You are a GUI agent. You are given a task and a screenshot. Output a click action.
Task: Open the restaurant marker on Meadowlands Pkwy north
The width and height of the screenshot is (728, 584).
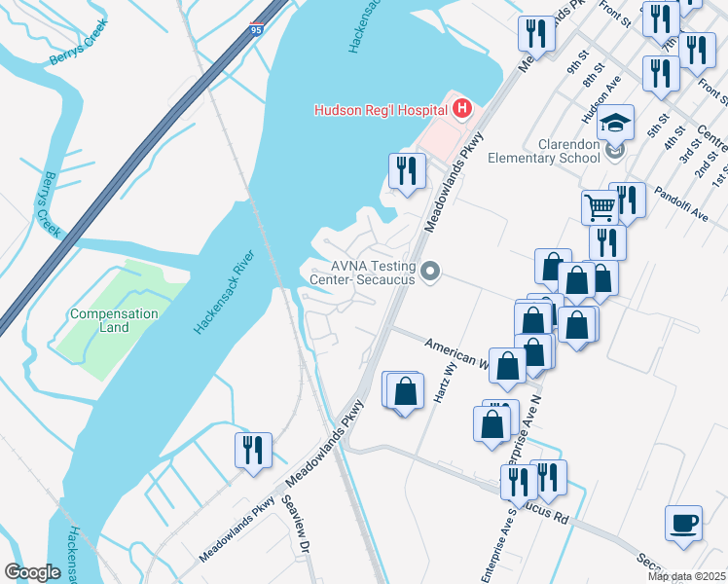536,35
